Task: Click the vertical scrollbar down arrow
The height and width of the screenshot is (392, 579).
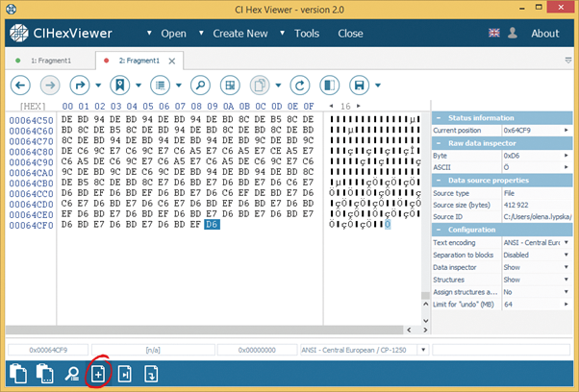Action: click(425, 321)
